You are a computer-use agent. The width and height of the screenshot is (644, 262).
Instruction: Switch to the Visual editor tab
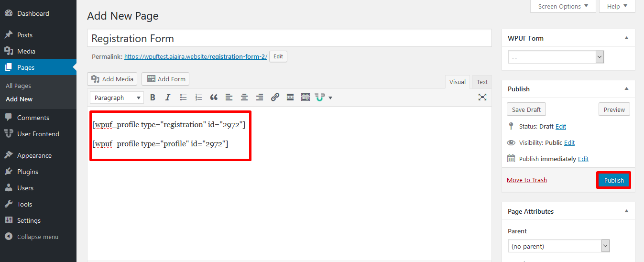click(x=458, y=82)
